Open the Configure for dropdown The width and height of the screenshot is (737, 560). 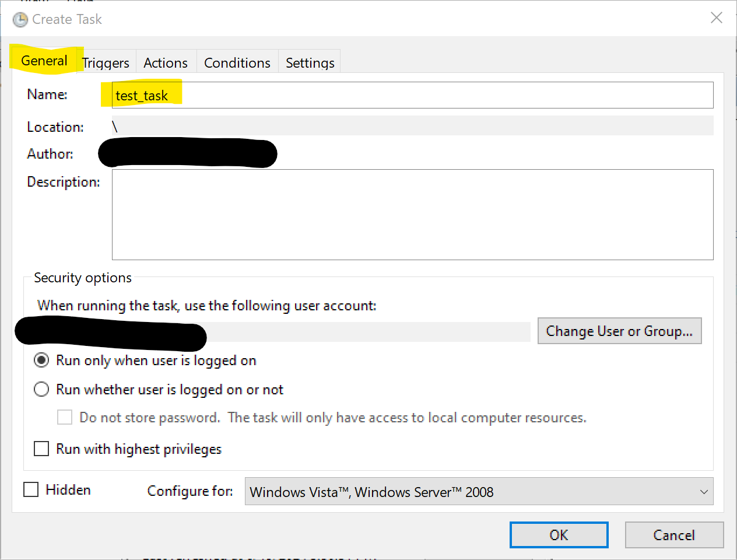coord(479,491)
